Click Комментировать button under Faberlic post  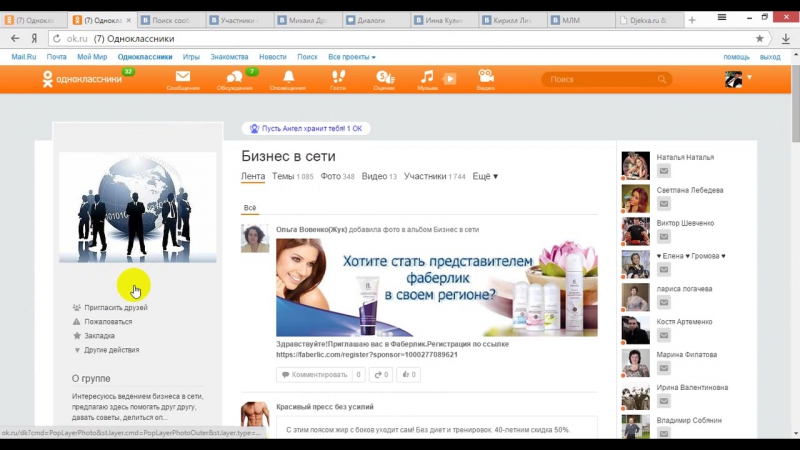click(320, 374)
